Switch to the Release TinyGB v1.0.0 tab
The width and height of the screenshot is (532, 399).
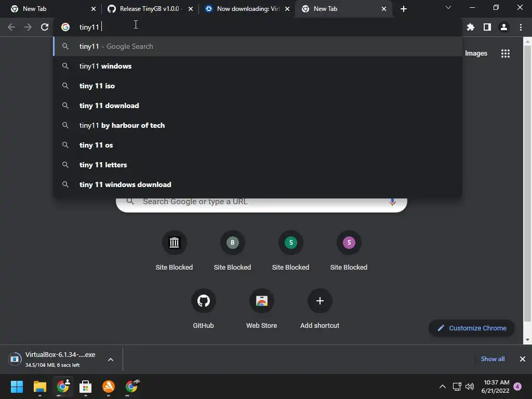click(x=149, y=9)
